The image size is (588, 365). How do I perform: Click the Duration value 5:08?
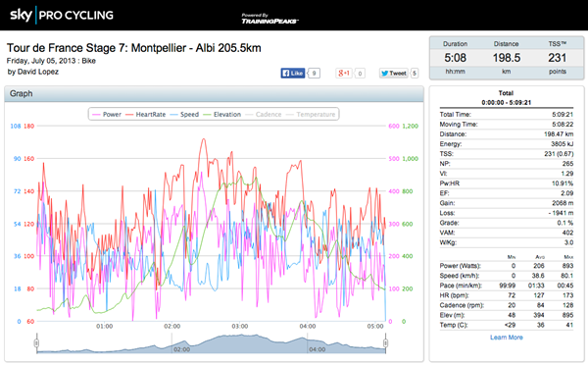456,58
